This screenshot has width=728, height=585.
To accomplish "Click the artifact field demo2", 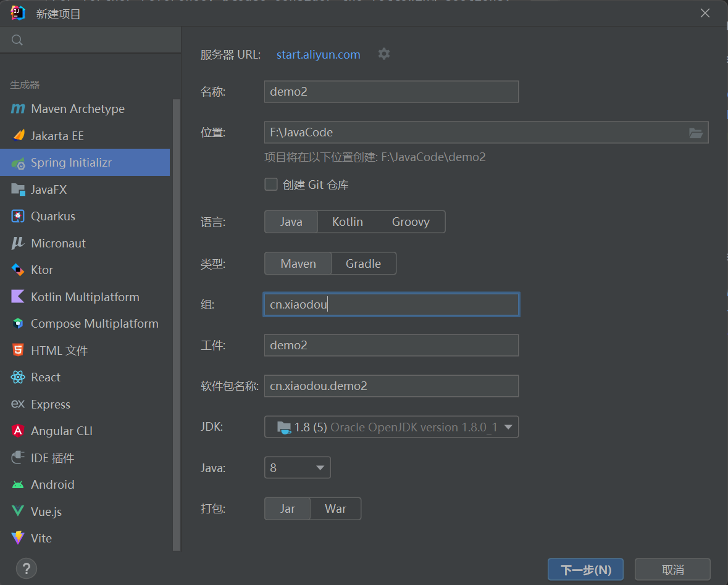I will pos(391,345).
